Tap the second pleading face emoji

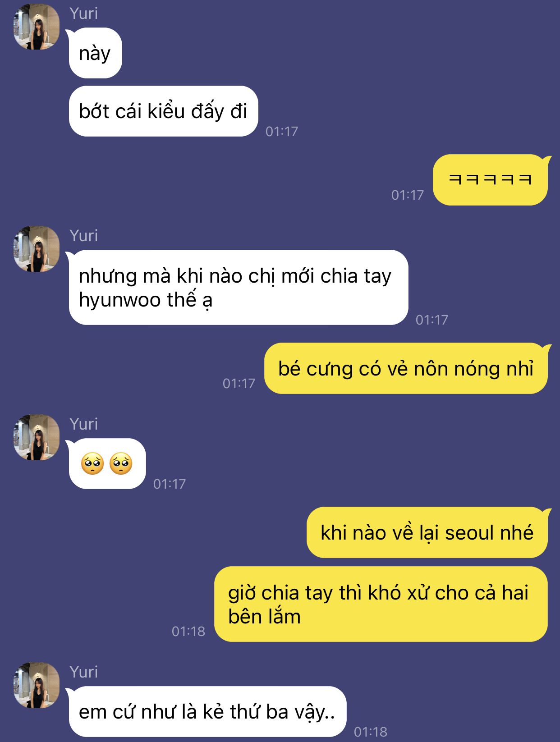tap(121, 463)
